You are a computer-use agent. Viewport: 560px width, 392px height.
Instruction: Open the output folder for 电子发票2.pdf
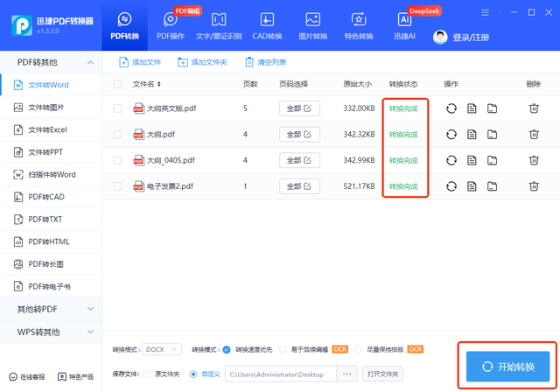point(492,186)
